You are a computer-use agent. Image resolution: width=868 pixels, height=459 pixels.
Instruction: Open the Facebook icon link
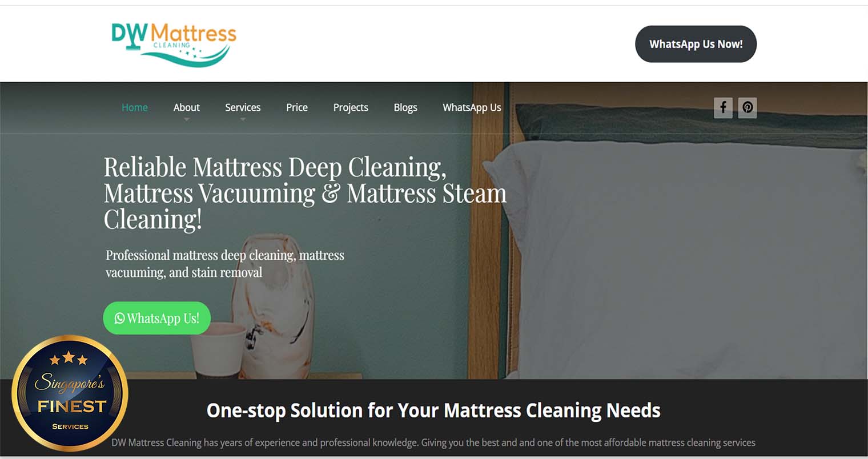click(723, 107)
